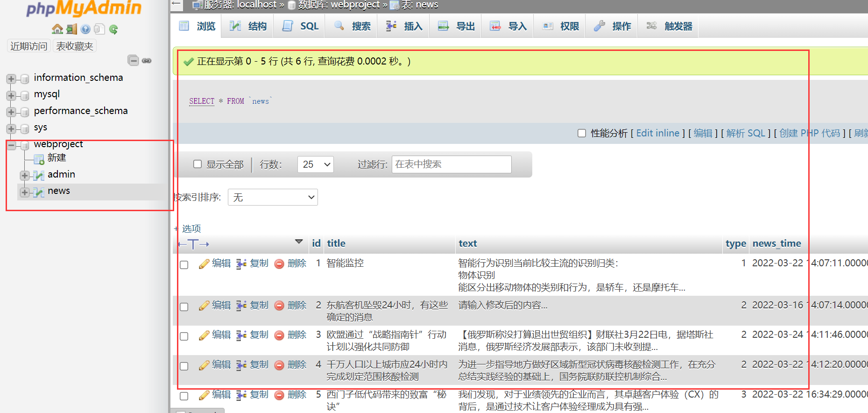Click the log out icon in the sidebar
Screen dimensions: 868x413
71,29
